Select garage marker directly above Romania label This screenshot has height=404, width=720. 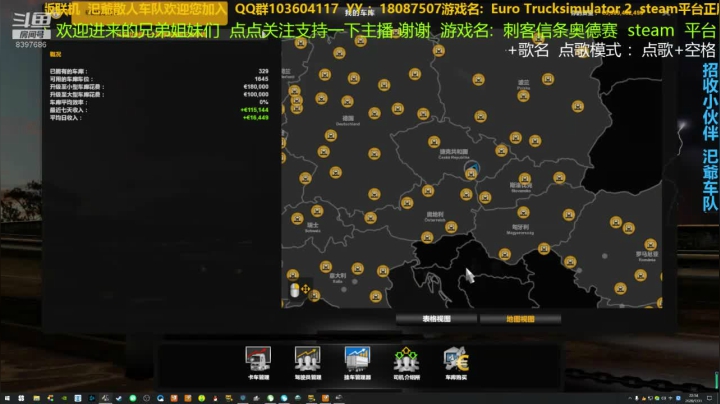click(x=650, y=244)
